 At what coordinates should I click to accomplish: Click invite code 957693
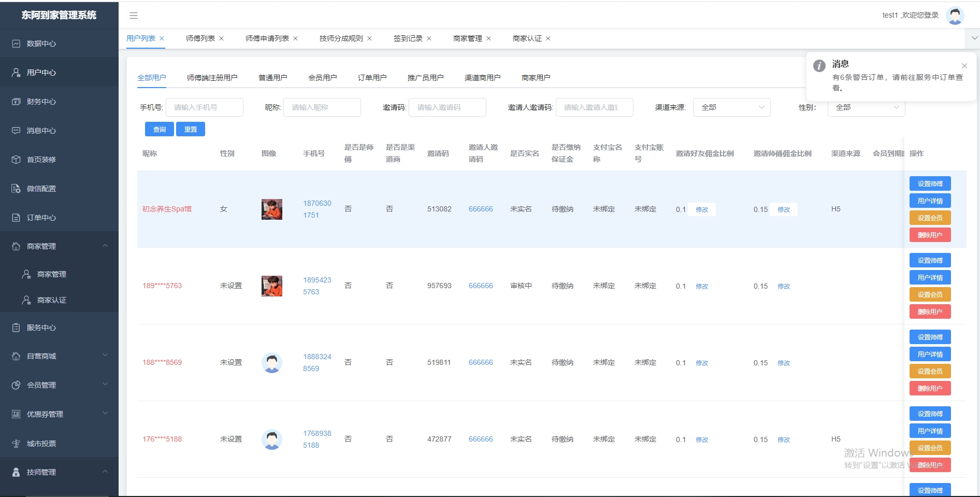point(439,286)
